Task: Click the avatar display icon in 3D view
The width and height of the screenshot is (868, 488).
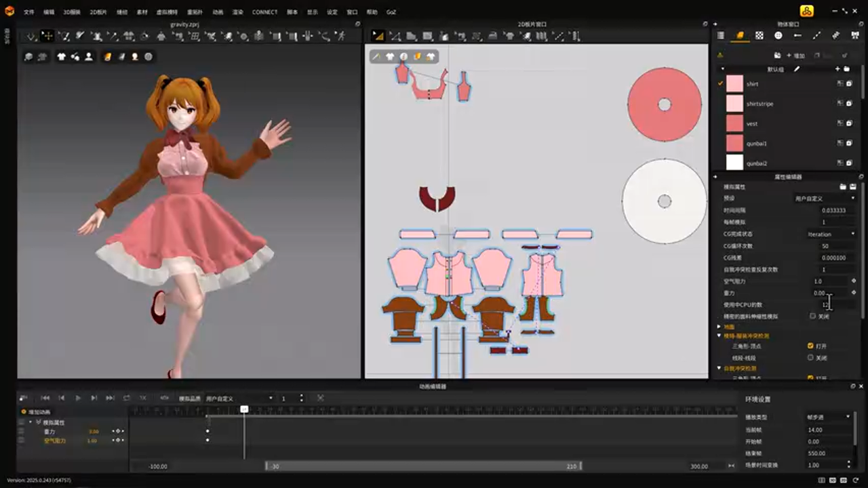Action: (x=88, y=57)
